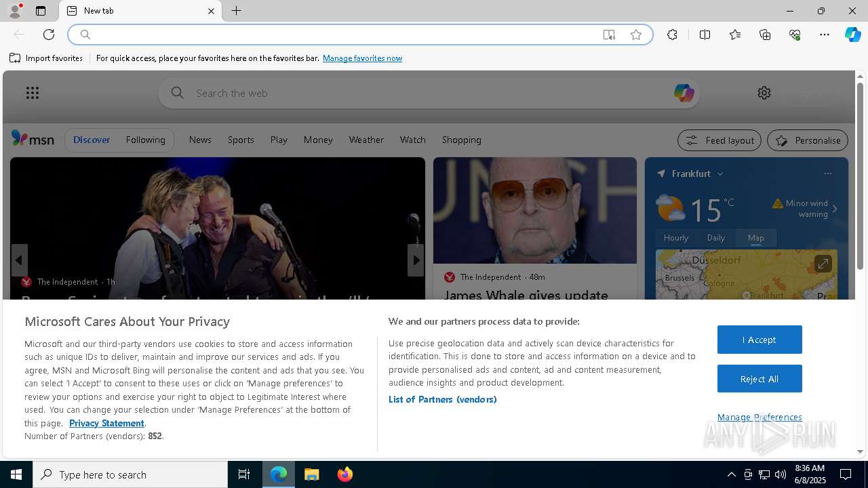
Task: Switch weather card to Hourly
Action: click(675, 238)
